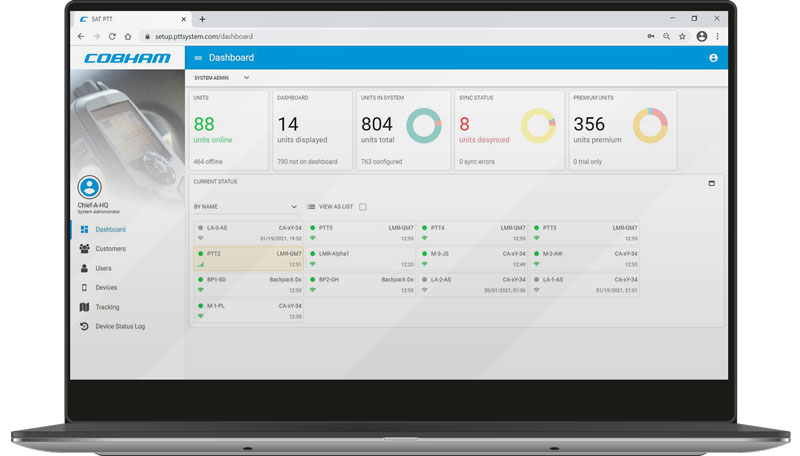Select the highlighted PTT2 unit tile
This screenshot has height=456, width=800.
click(248, 259)
